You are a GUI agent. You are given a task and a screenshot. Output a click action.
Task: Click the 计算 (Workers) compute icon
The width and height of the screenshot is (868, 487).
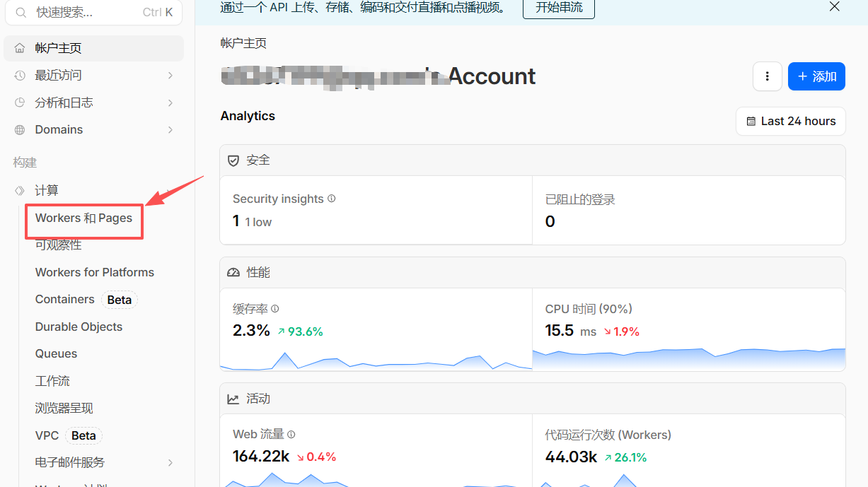click(x=20, y=189)
